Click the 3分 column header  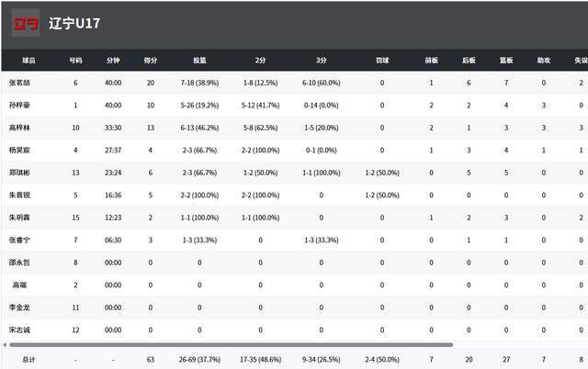[x=321, y=61]
